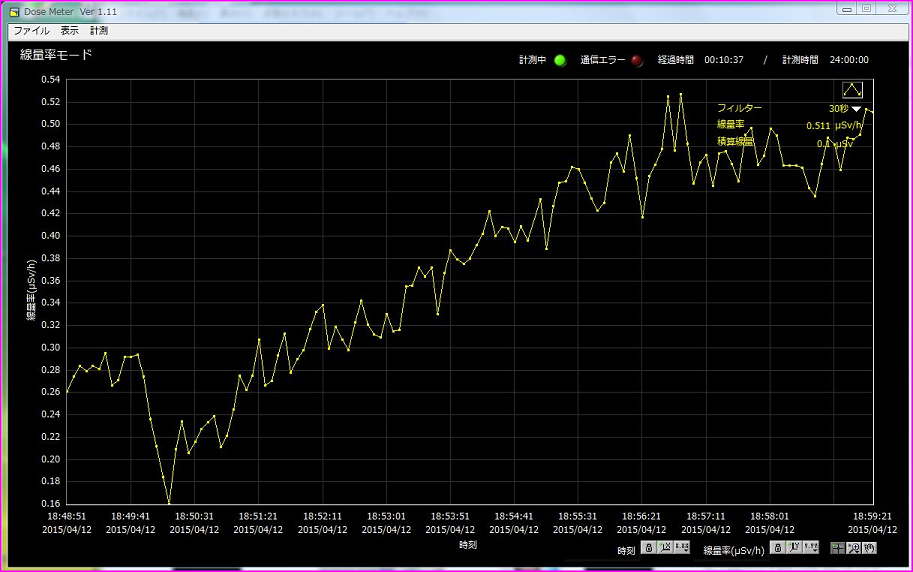Toggle the dose rate (線量率) axis lock
The image size is (913, 572).
click(777, 548)
